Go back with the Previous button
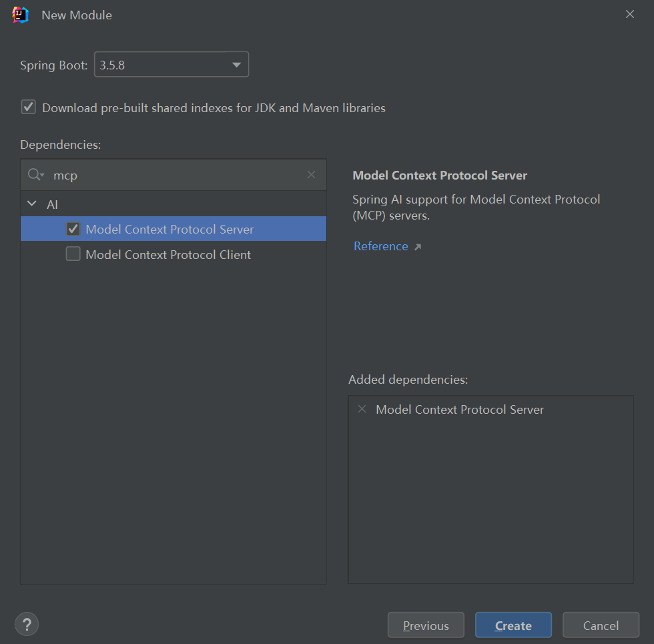 pos(426,625)
